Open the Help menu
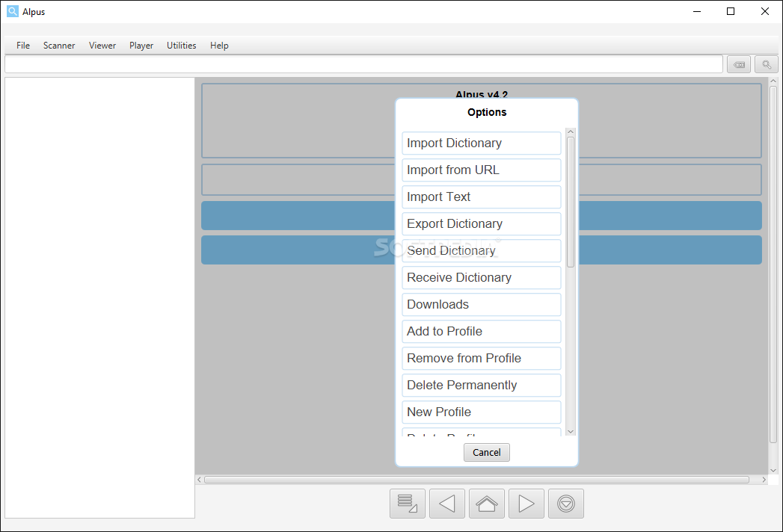783x532 pixels. 219,46
